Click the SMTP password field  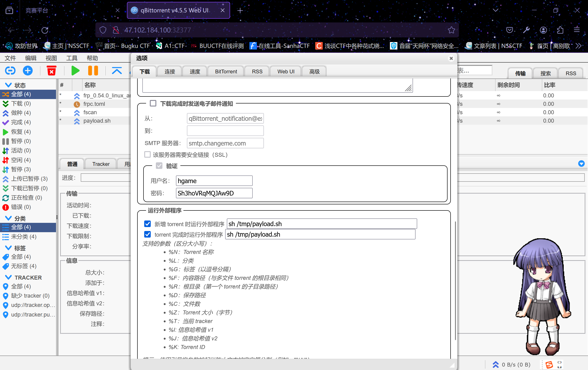(214, 193)
